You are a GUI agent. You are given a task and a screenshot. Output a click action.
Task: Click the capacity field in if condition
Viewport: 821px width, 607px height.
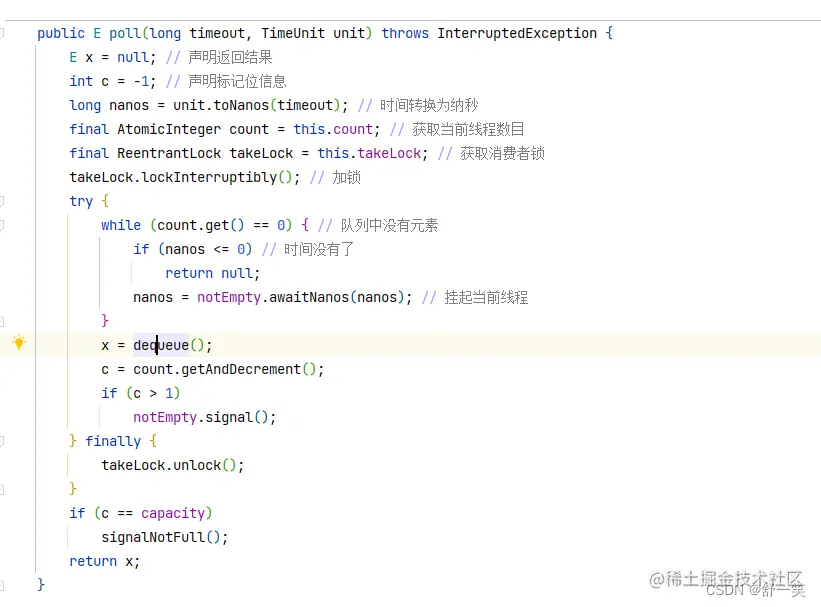click(x=172, y=513)
